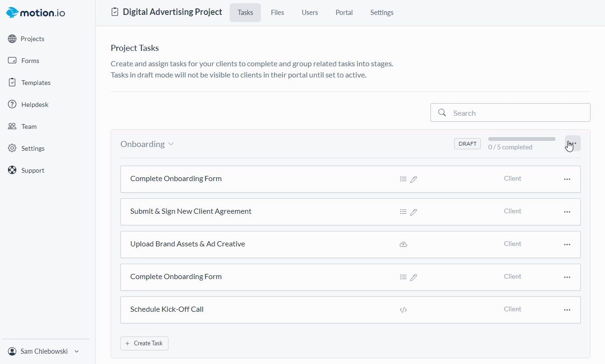
Task: Click the upload cloud icon on Upload Brand Assets
Action: click(x=403, y=245)
